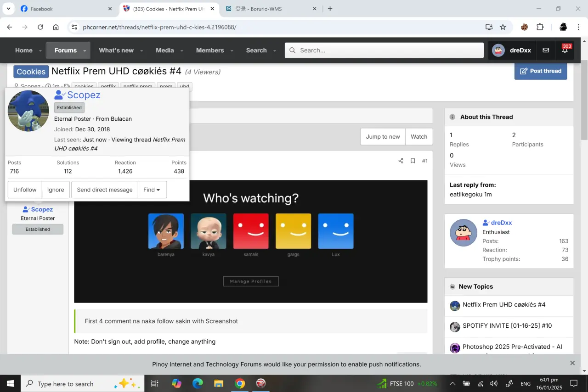
Task: Click eatlikegoku last reply link
Action: click(467, 194)
